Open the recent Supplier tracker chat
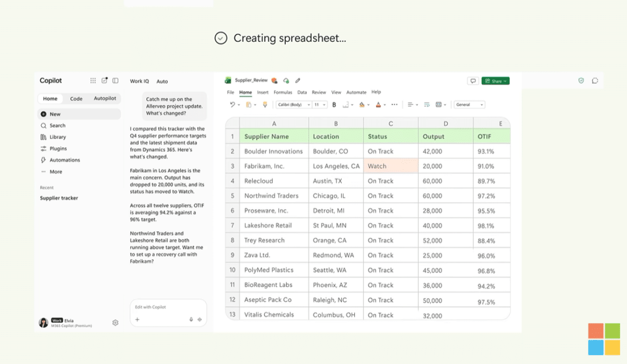The image size is (627, 364). [59, 198]
